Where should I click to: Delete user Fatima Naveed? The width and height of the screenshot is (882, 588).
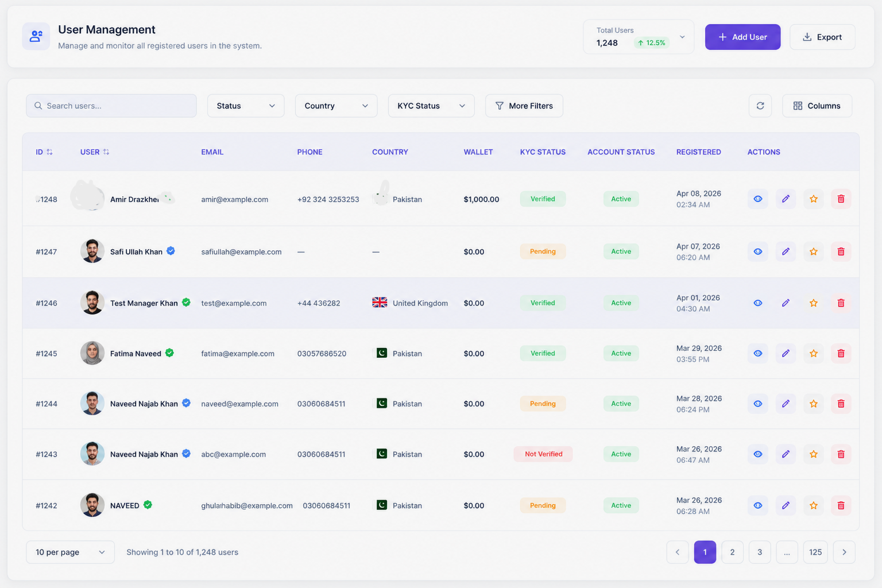841,354
